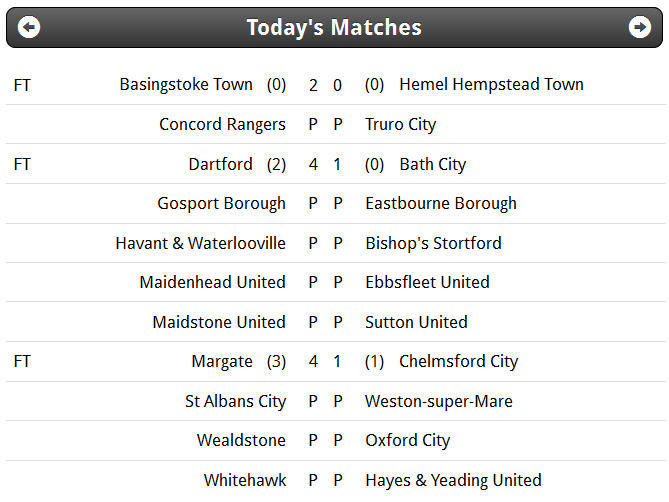Click Chelmsford City team name
The width and height of the screenshot is (669, 502).
pos(459,362)
